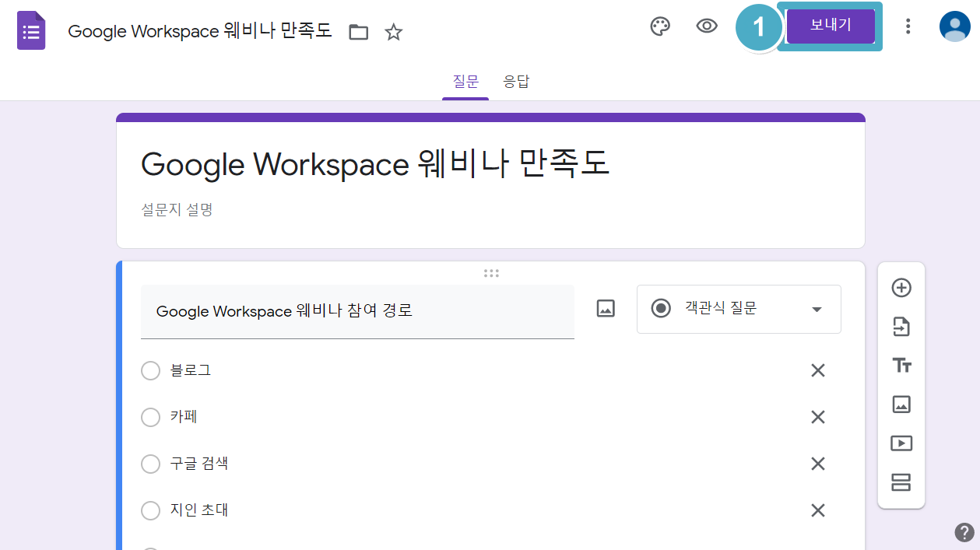
Task: Click the 카페 option text
Action: [184, 417]
